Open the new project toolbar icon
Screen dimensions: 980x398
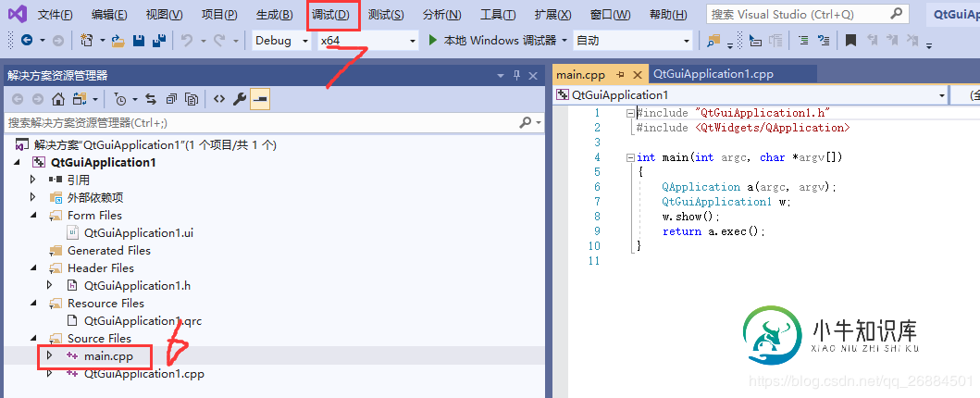click(87, 41)
